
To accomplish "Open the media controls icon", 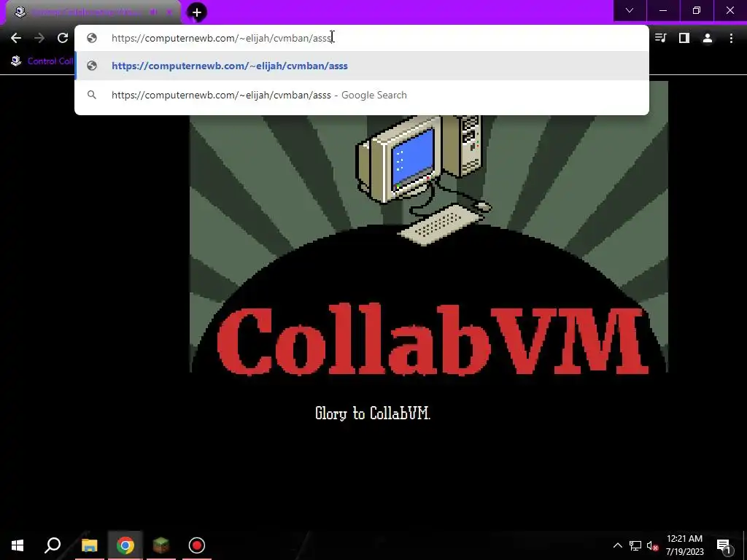I will [661, 38].
